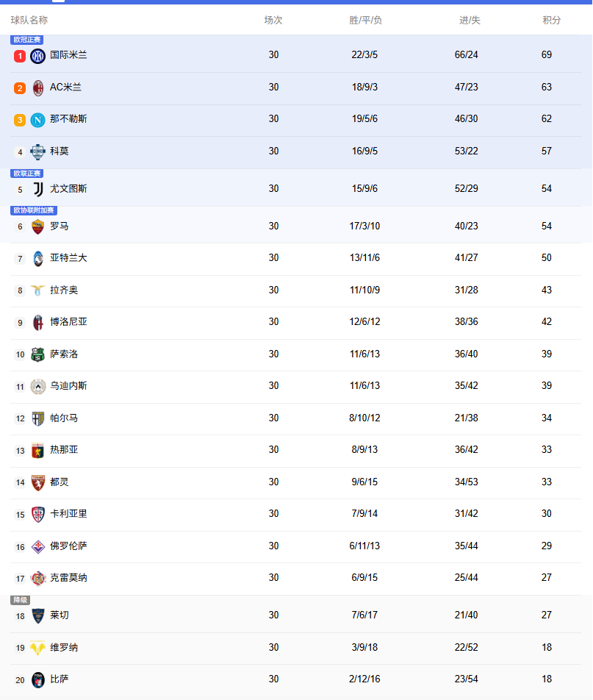593x700 pixels.
Task: Select the Udinese (乌迪内斯) team name
Action: 68,386
